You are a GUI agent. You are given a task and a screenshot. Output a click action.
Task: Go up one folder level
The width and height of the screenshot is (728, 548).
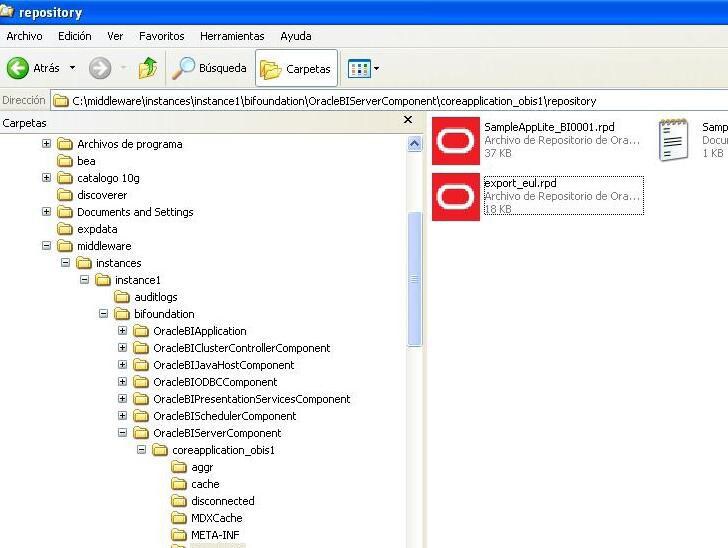click(148, 68)
